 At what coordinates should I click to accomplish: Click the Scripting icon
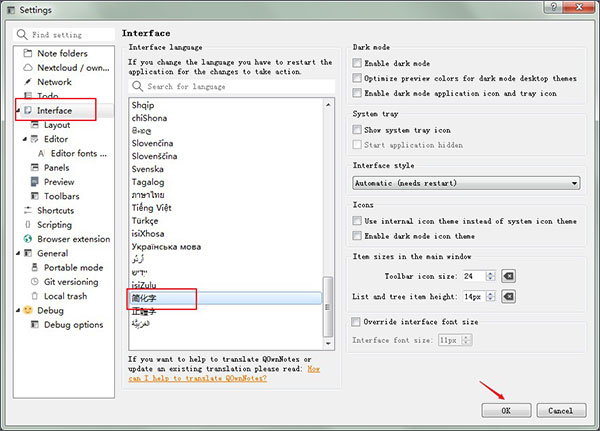pos(28,224)
